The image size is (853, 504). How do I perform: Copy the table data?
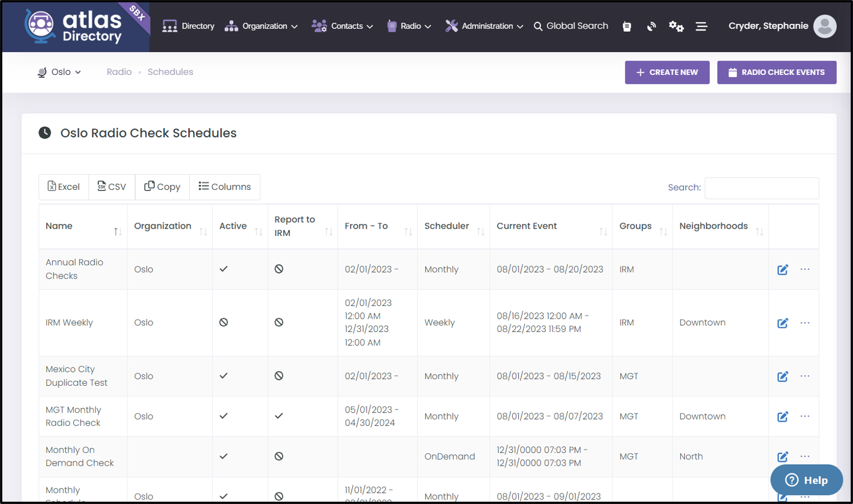162,187
